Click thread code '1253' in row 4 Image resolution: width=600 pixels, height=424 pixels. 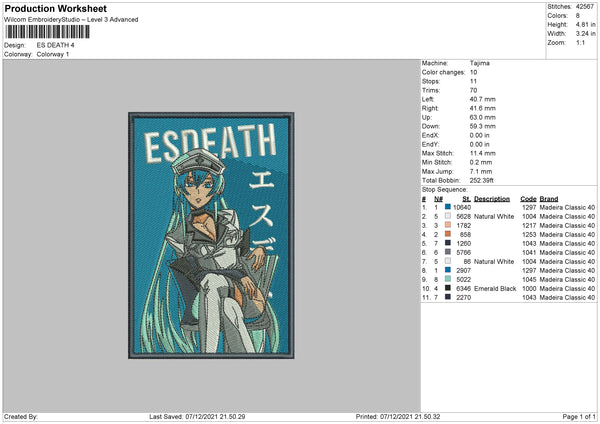coord(529,235)
